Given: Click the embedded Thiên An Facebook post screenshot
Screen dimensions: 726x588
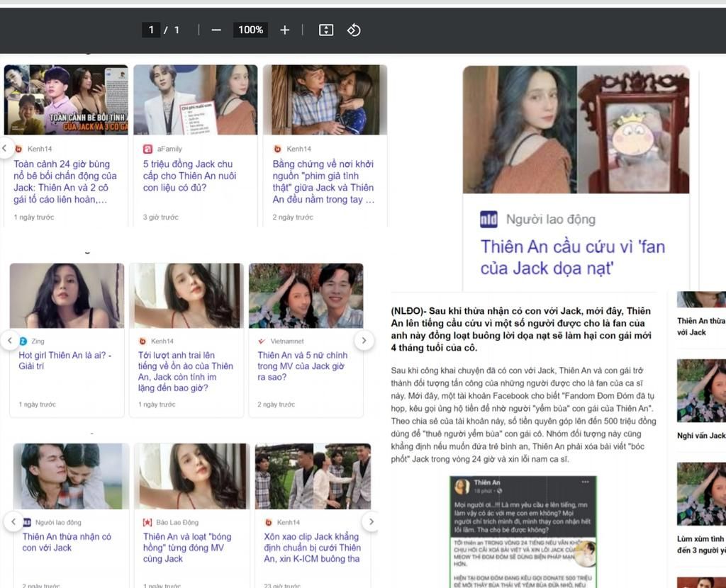Looking at the screenshot, I should pyautogui.click(x=523, y=532).
